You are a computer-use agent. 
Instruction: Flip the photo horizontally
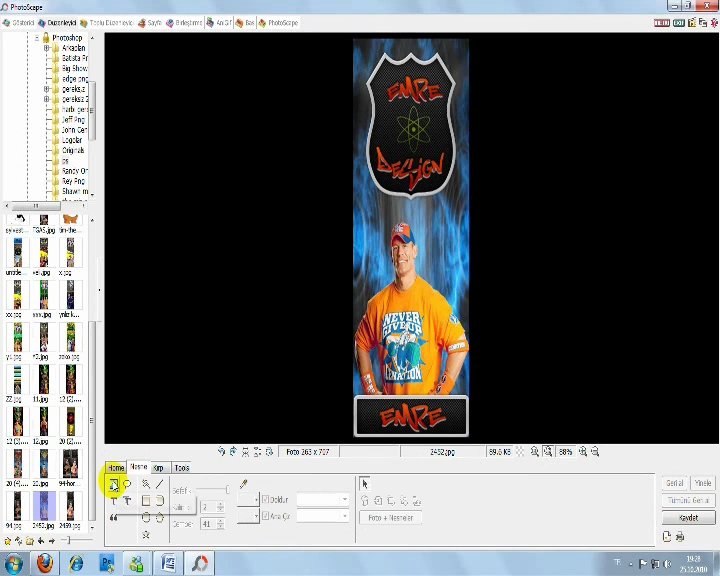click(245, 452)
